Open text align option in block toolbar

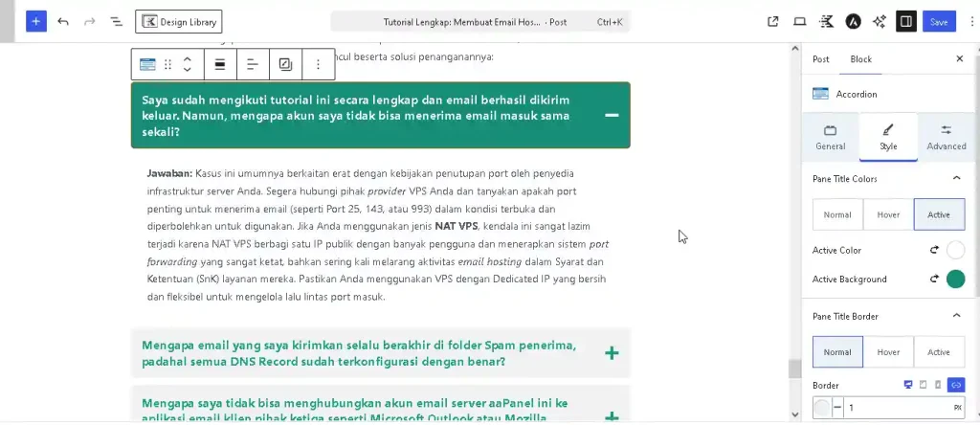[x=253, y=64]
